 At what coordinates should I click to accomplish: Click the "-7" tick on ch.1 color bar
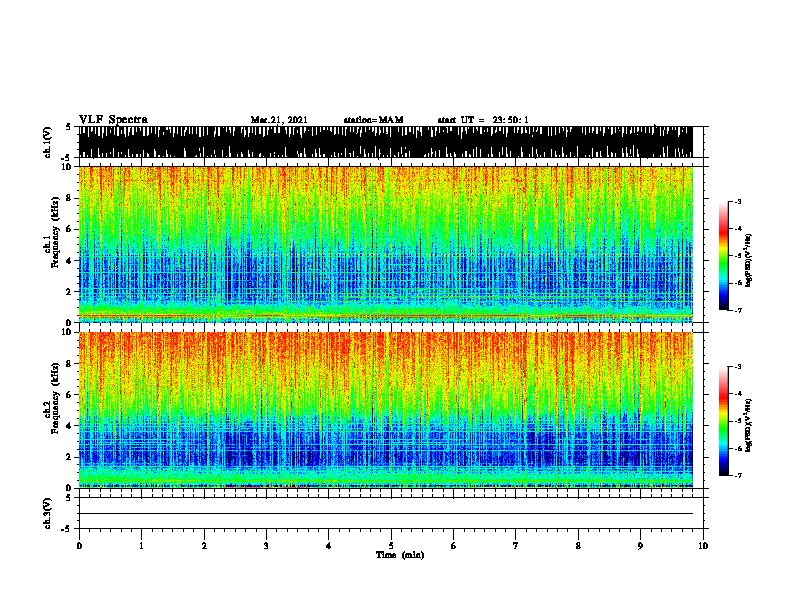738,310
